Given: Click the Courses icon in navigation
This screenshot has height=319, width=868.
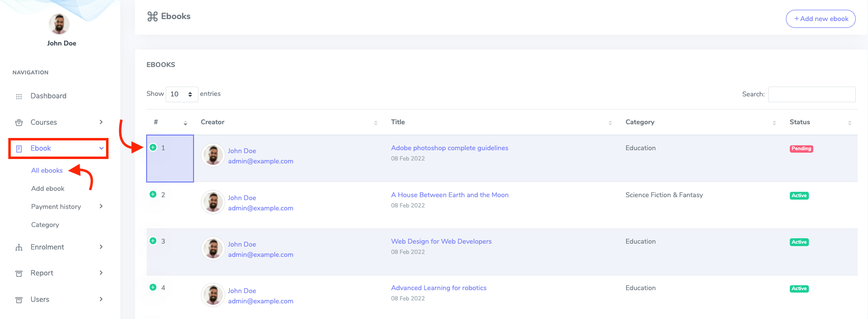Looking at the screenshot, I should 19,122.
